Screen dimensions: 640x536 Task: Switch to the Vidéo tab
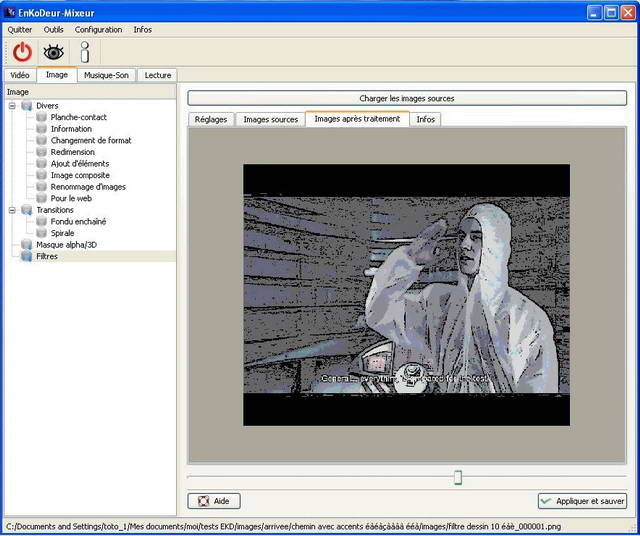[20, 76]
